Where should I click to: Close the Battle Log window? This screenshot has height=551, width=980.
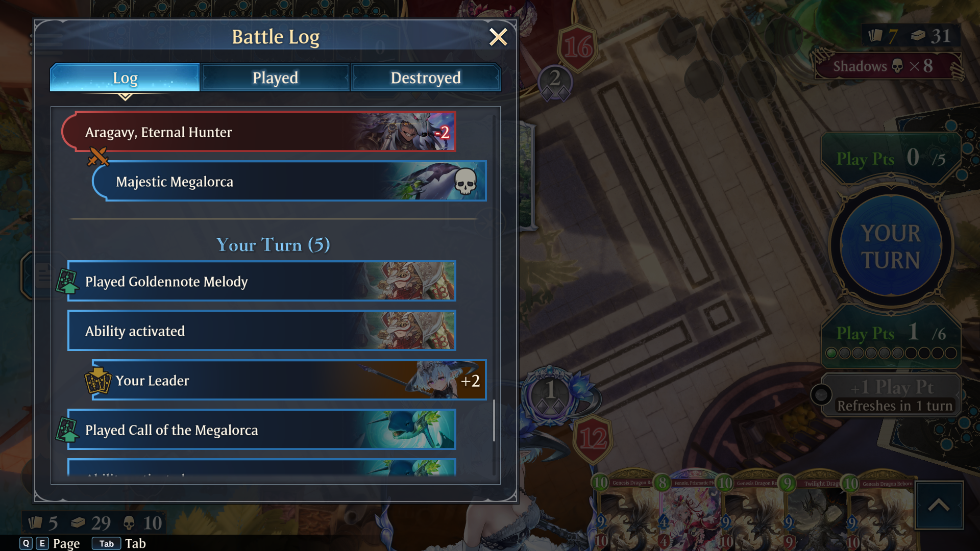tap(498, 37)
